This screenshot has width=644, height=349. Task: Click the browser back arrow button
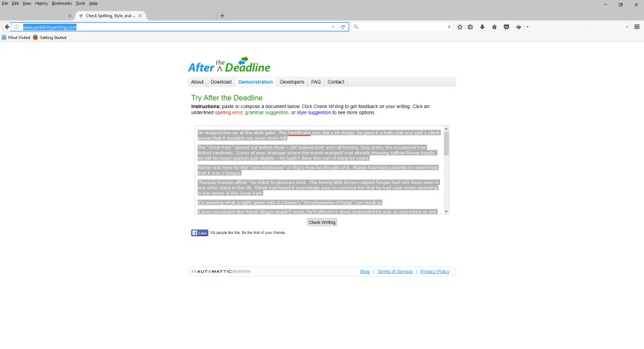[x=7, y=27]
